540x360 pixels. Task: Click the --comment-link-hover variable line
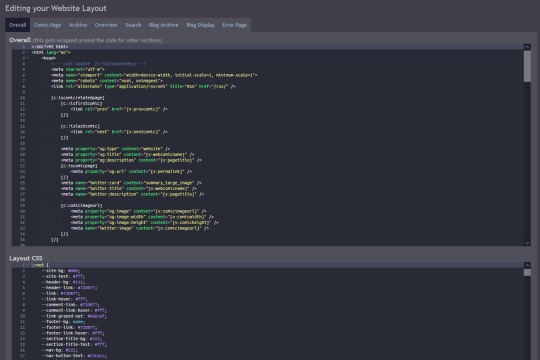[x=74, y=310]
